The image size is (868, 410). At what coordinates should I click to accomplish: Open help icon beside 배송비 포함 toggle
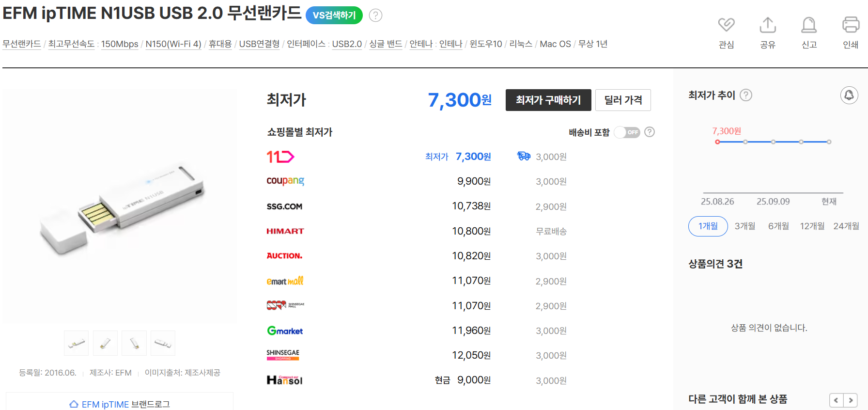coord(650,132)
